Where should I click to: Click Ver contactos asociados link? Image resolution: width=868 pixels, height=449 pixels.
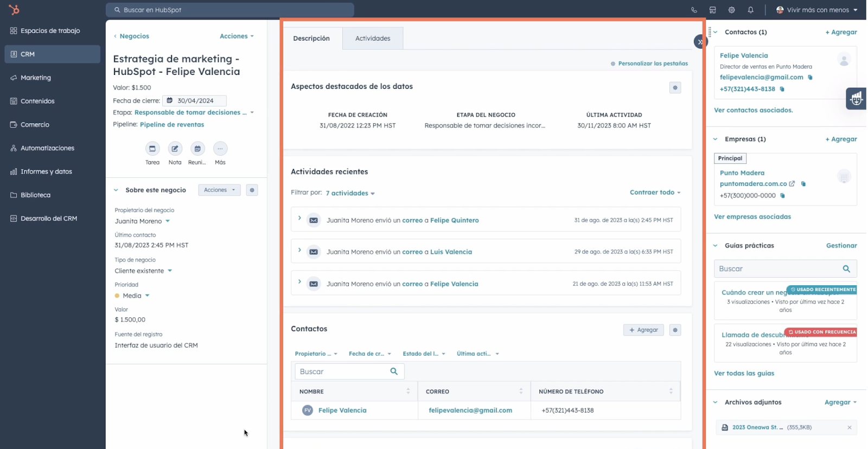pos(753,110)
